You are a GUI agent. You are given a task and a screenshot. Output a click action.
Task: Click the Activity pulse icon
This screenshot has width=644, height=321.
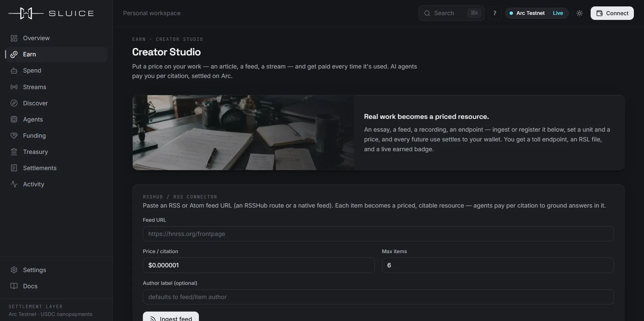(x=14, y=184)
